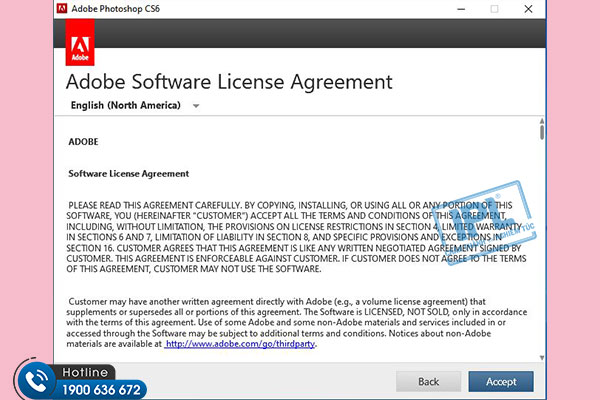Click the Customer may have another written agreement paragraph

point(296,323)
